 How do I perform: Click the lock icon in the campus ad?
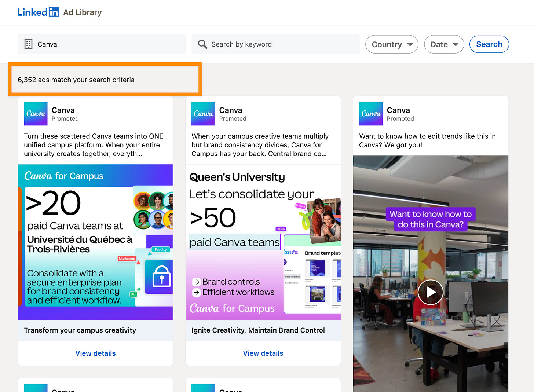pyautogui.click(x=161, y=277)
